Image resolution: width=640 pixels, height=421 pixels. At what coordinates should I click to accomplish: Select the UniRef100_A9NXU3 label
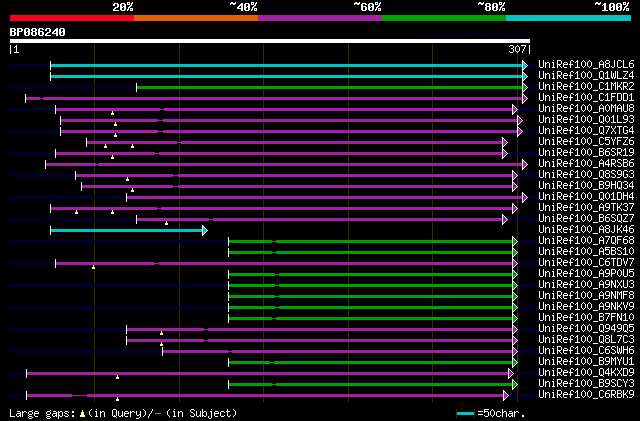pyautogui.click(x=586, y=285)
